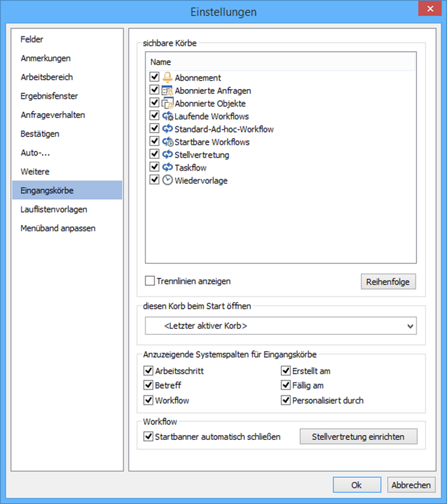Uncheck the Stellvertretung basket checkbox

click(x=154, y=155)
